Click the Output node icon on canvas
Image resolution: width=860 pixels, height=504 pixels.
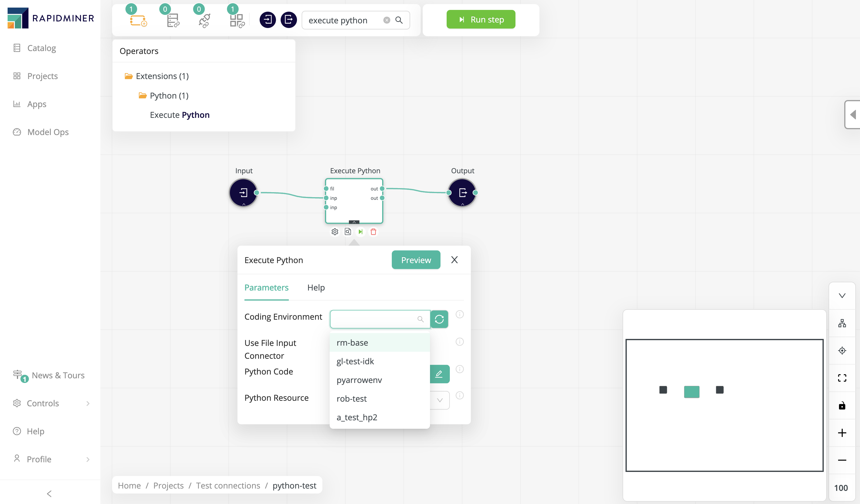pos(463,192)
